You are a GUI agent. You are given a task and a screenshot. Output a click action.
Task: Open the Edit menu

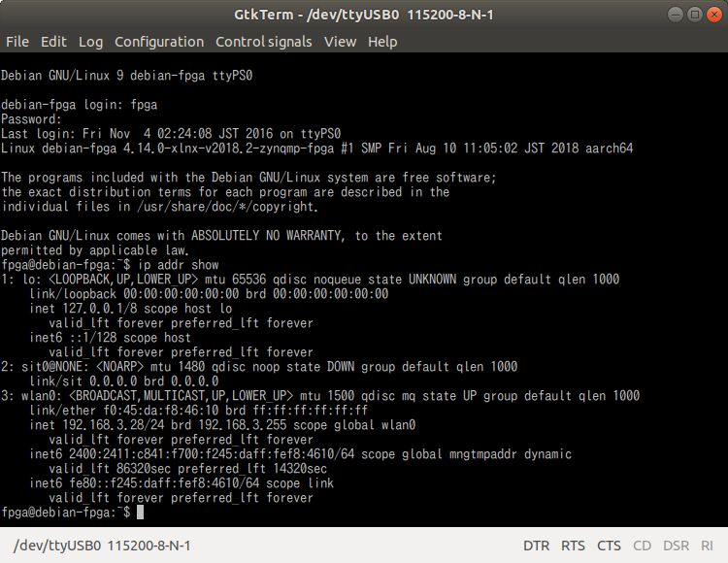point(53,42)
